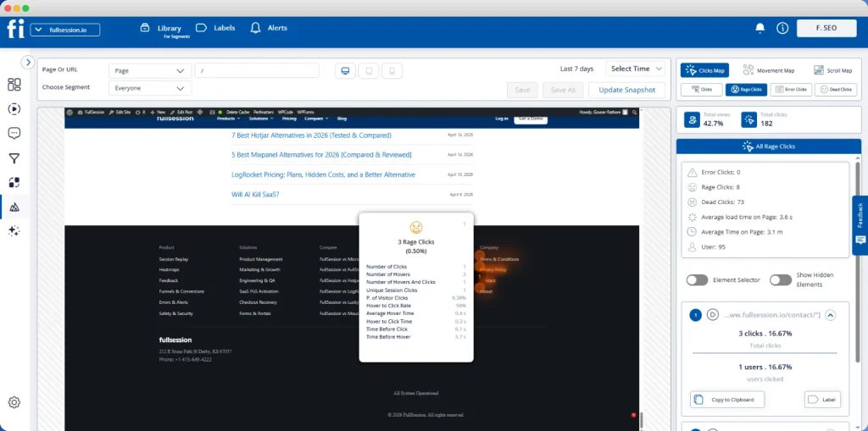Open the Everyone segment dropdown

click(150, 88)
